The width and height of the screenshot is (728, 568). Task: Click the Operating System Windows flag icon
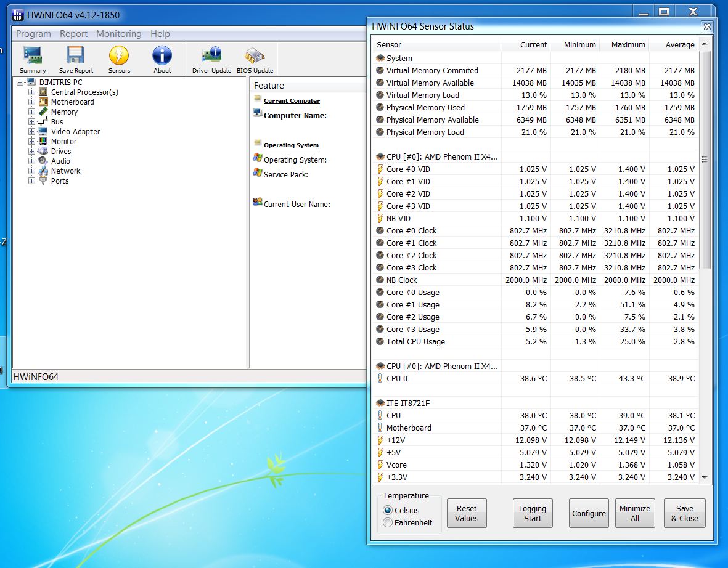[257, 159]
